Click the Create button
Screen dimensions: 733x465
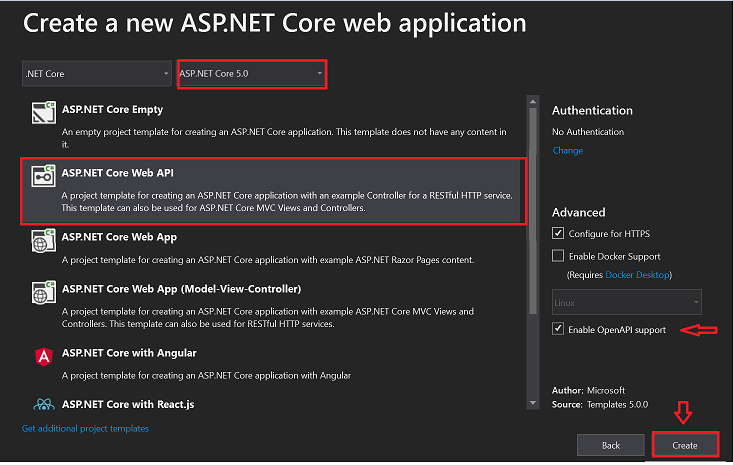[685, 445]
